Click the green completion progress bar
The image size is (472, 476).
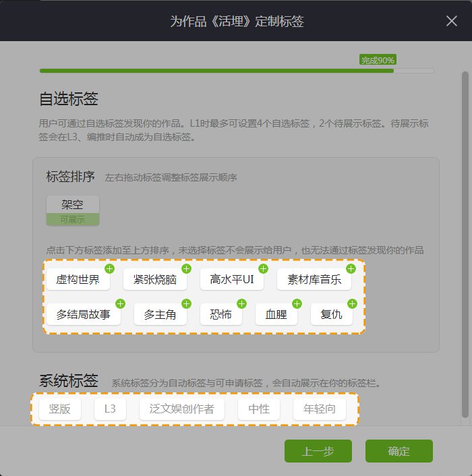point(216,70)
